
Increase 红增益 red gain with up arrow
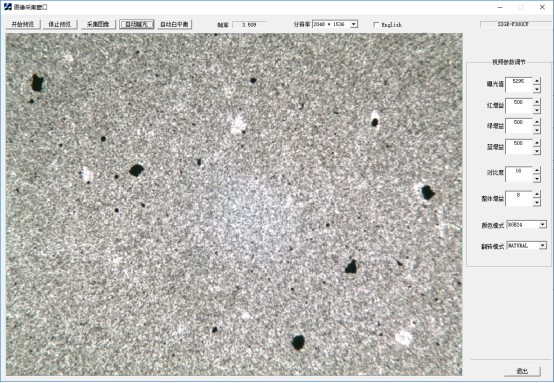537,102
